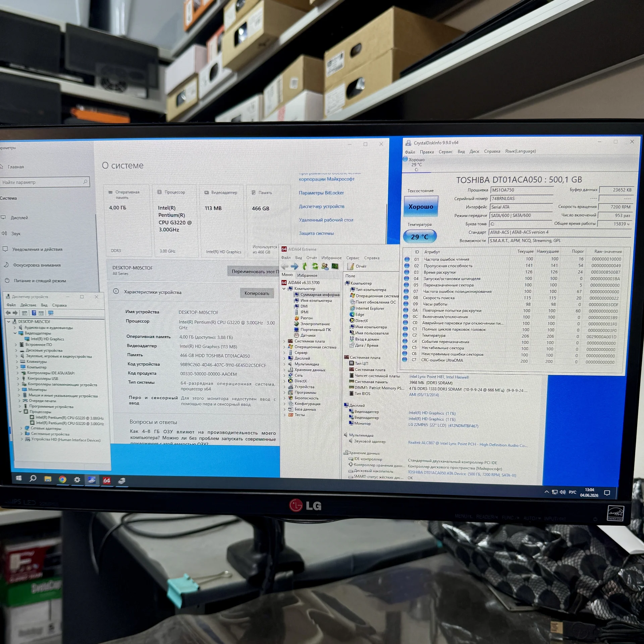The height and width of the screenshot is (644, 644).
Task: Click the Найти параметр search field
Action: coord(45,182)
